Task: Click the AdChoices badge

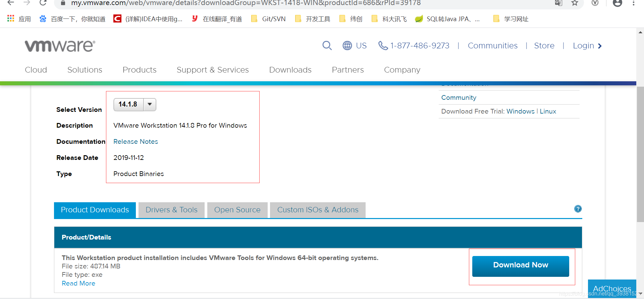Action: click(612, 289)
